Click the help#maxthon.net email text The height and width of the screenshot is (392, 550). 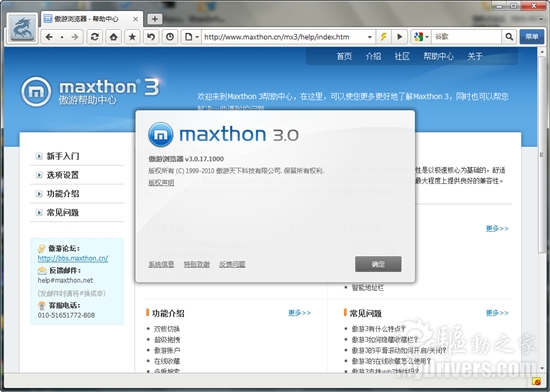[x=66, y=280]
